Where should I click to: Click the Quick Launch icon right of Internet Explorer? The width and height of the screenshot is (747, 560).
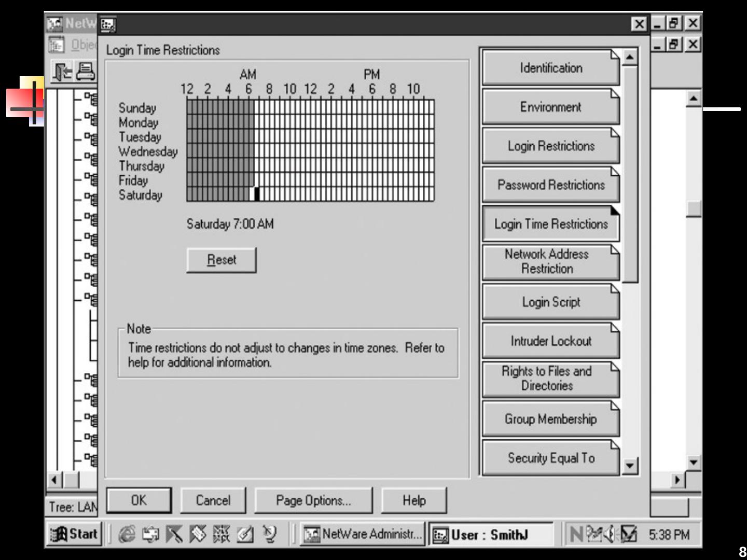coord(150,534)
